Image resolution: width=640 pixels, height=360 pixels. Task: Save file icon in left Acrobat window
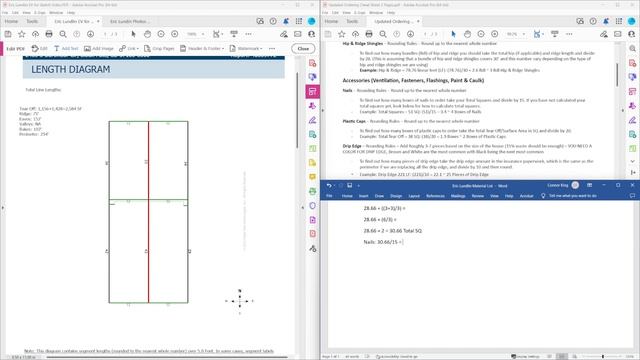point(8,34)
